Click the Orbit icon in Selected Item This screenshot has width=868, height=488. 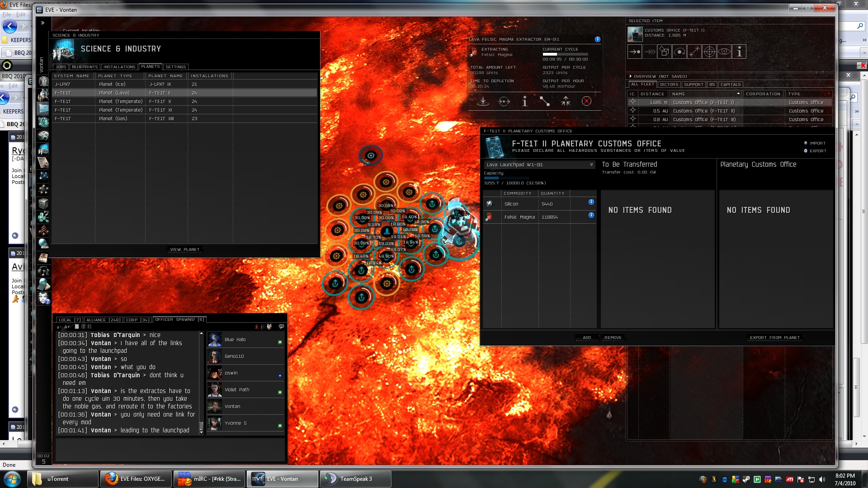coord(679,52)
